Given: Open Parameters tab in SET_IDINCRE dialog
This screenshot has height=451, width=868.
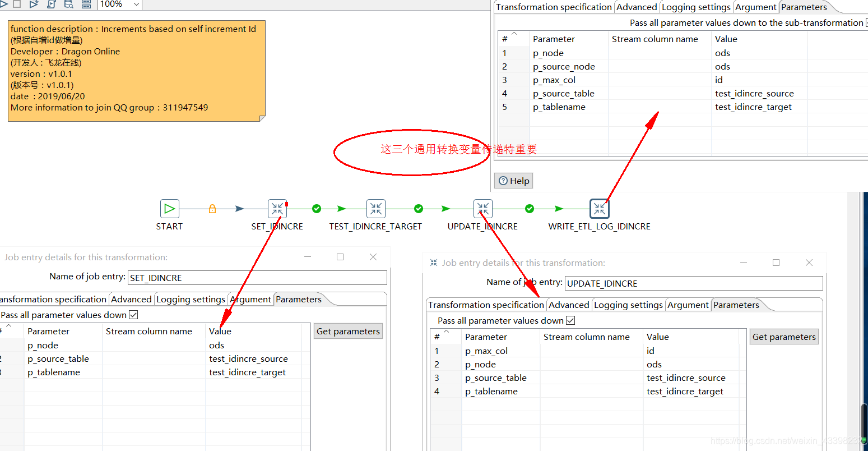Looking at the screenshot, I should coord(299,300).
